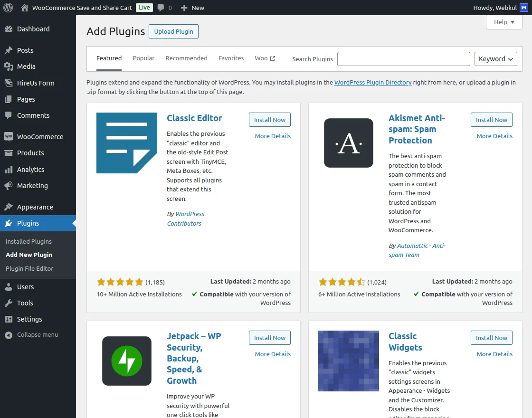Click the Pages icon in sidebar

[9, 99]
